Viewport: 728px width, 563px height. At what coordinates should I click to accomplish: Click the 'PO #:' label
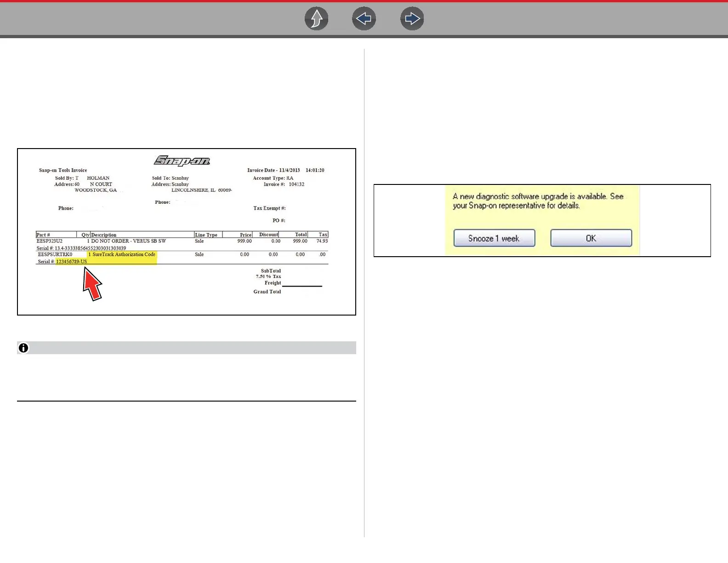279,220
